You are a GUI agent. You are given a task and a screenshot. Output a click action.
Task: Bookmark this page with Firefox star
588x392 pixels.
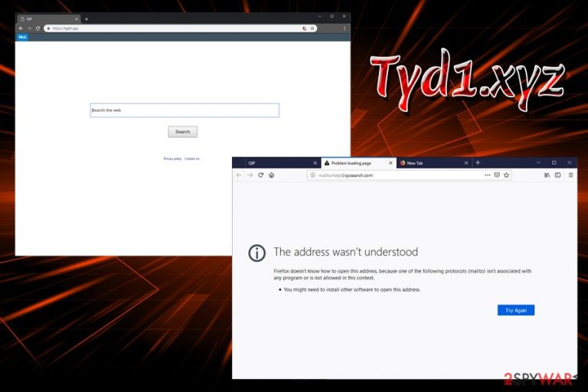(x=506, y=175)
